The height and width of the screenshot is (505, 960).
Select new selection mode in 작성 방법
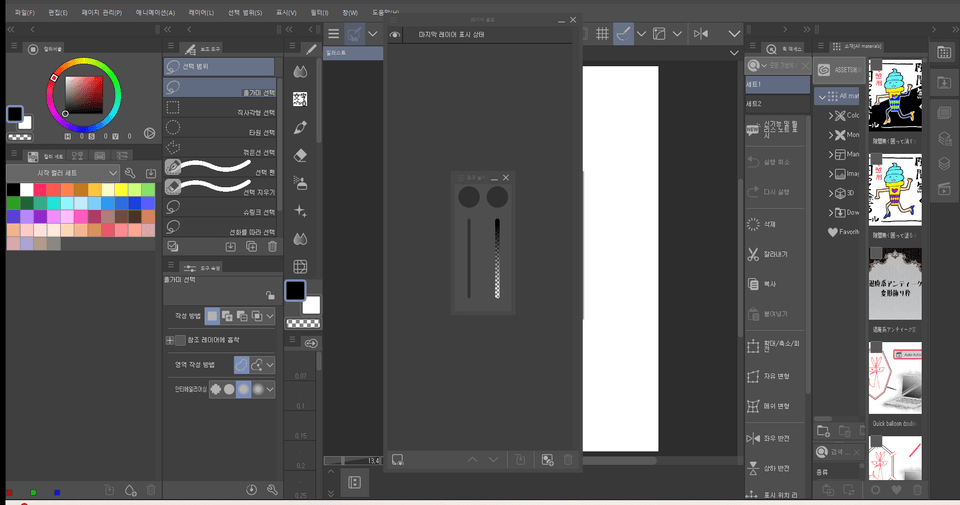[212, 316]
